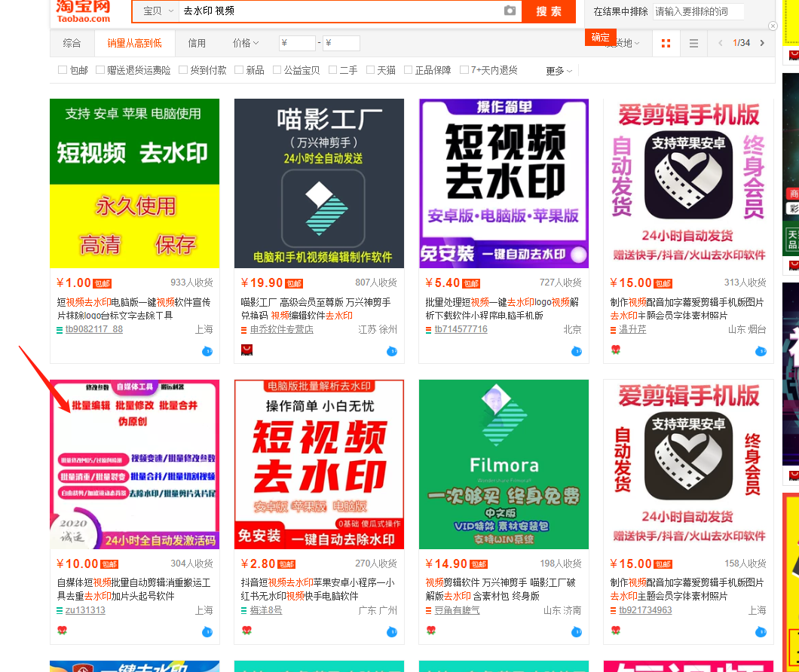Open 抖音短视频去水印苹果安卓小程序 product title
Screen dimensions: 799x672
(317, 589)
